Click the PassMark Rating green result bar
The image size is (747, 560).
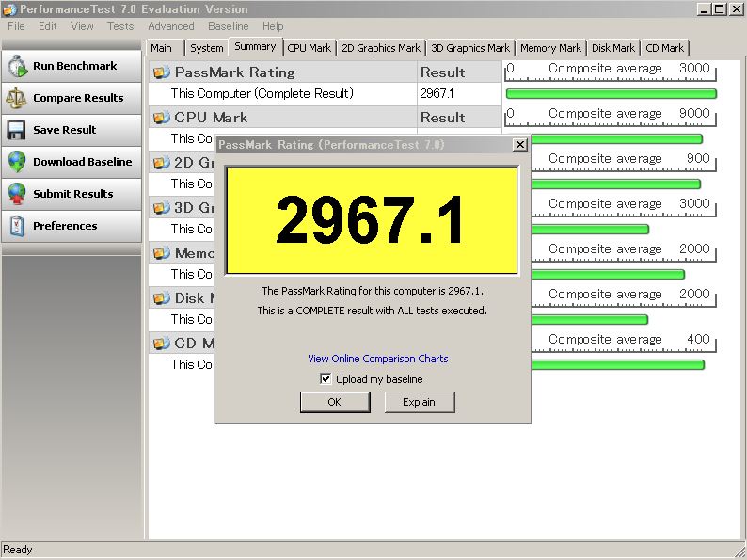point(612,94)
